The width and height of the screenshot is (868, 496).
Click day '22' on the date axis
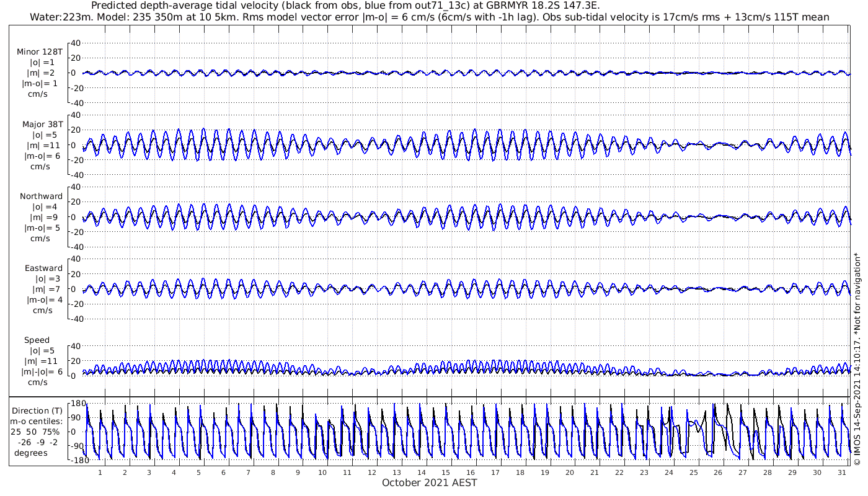tap(619, 472)
